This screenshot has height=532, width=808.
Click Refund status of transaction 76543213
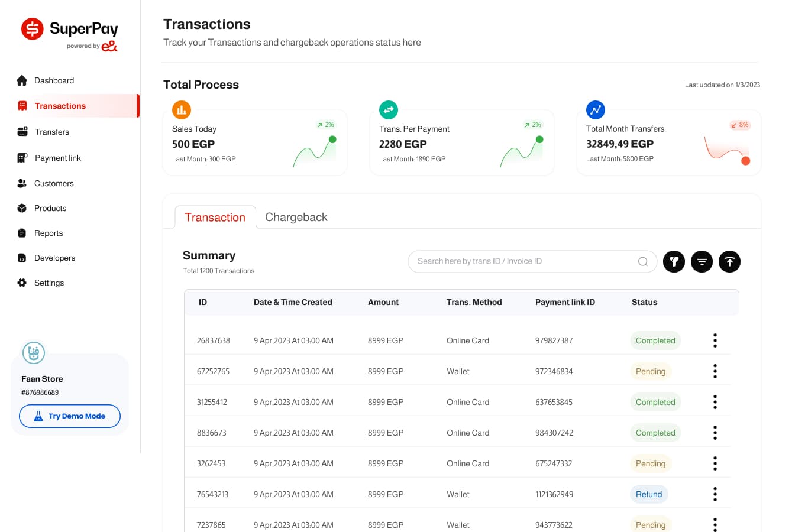649,494
